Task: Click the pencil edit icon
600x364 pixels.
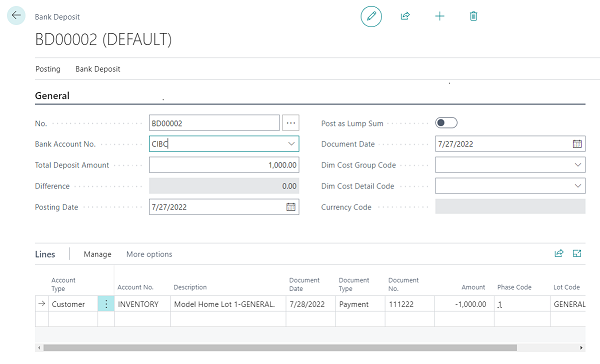Action: [371, 16]
